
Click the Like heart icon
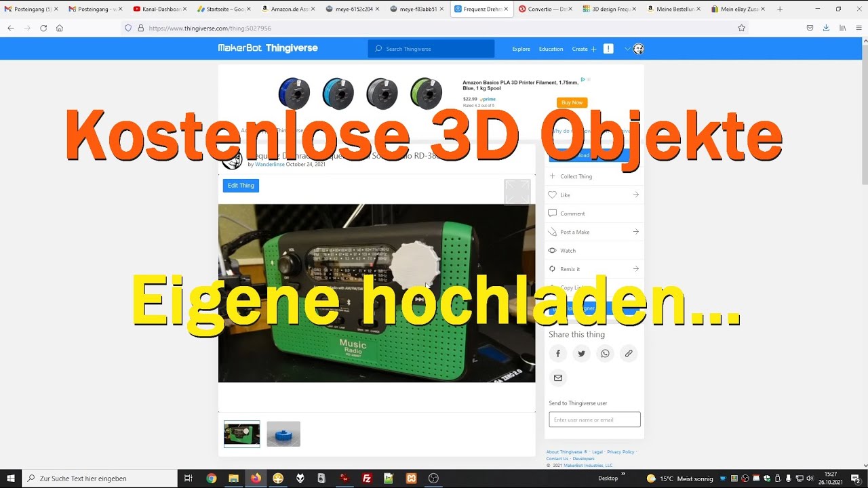click(552, 195)
